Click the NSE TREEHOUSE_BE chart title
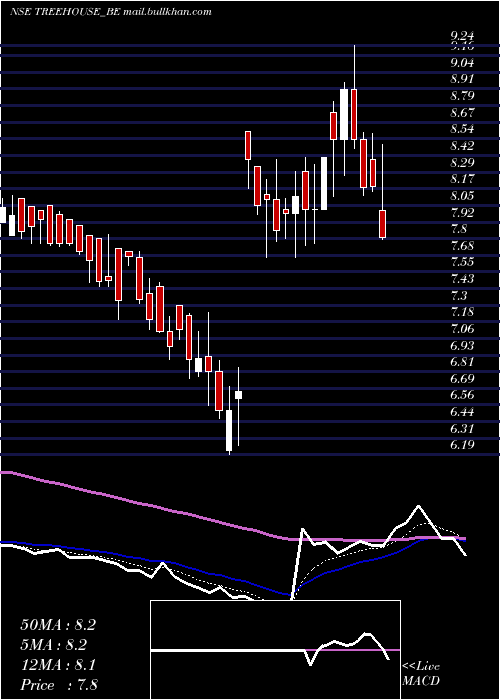This screenshot has height=700, width=500. coord(65,12)
